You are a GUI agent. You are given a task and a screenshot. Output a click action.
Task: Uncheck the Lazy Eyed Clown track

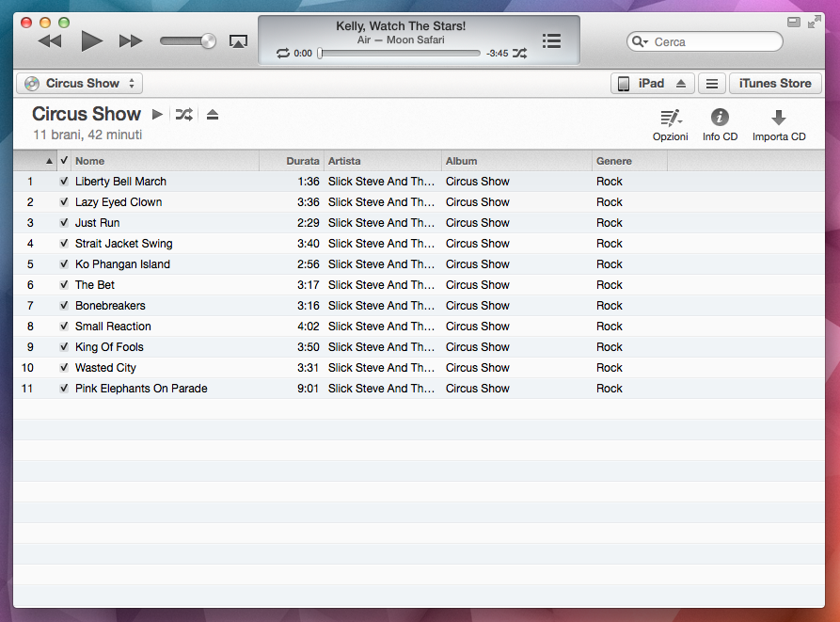pyautogui.click(x=64, y=202)
